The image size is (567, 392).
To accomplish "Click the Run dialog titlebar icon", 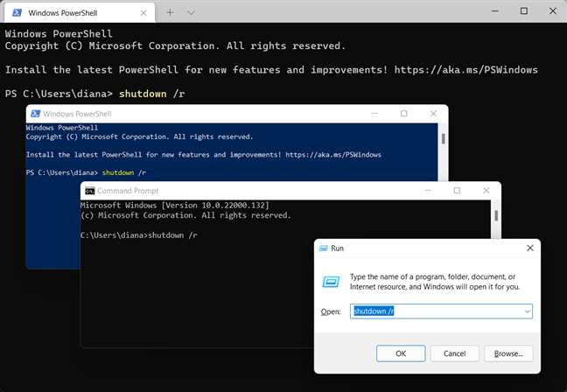I will 324,248.
